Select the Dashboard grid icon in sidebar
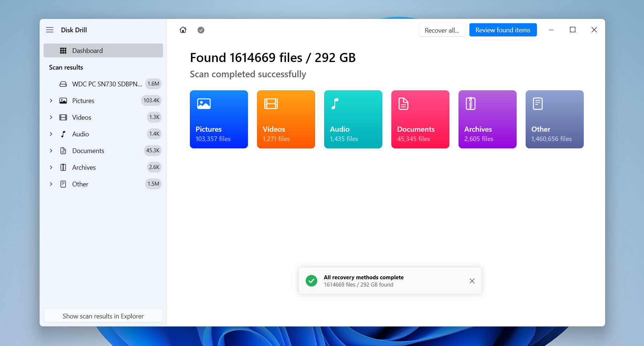644x346 pixels. point(63,51)
